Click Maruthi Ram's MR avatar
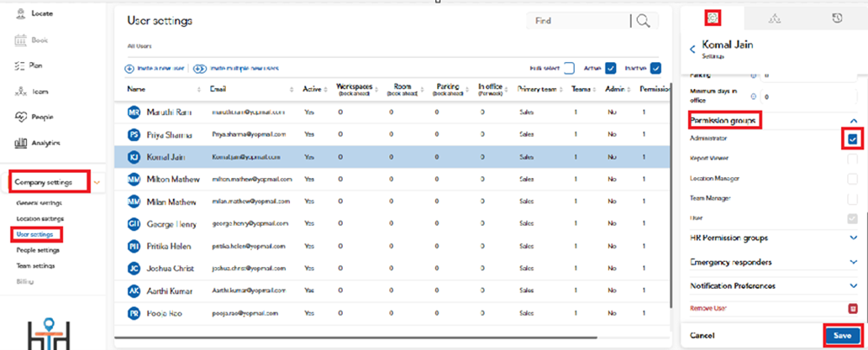868x350 pixels. 134,112
